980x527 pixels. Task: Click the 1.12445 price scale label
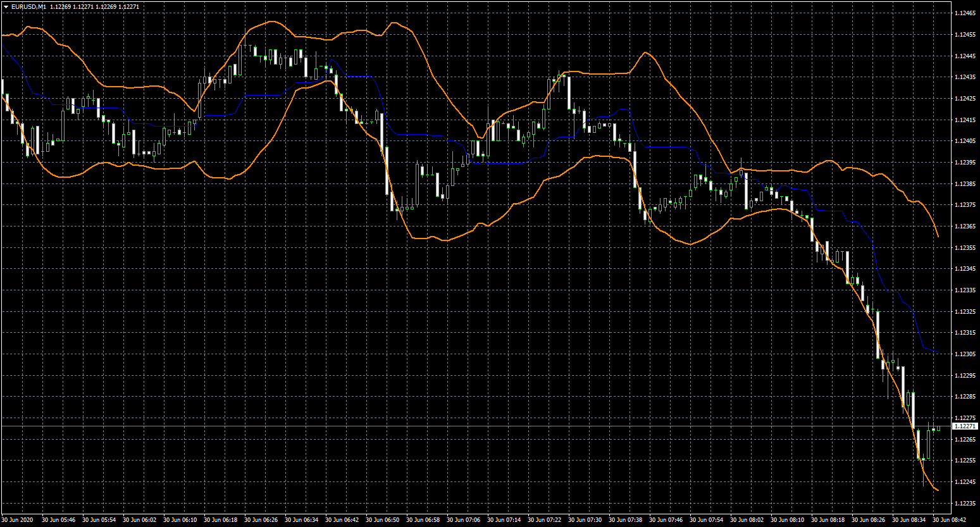point(964,56)
